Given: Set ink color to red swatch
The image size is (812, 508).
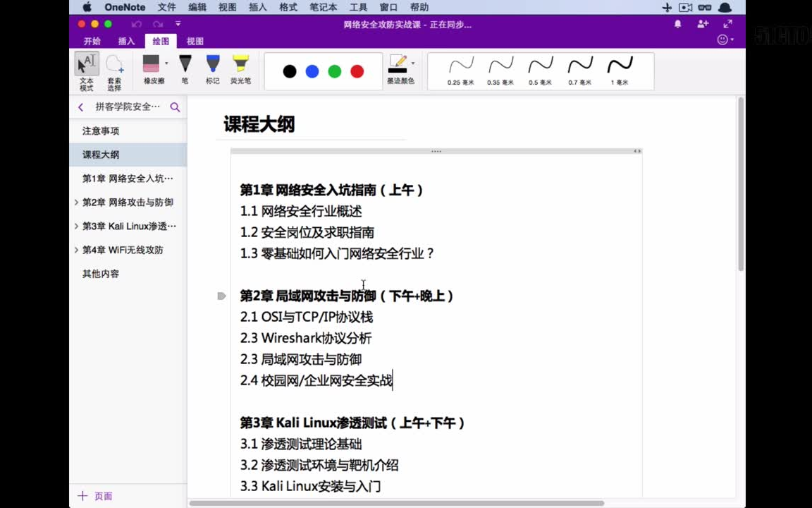Looking at the screenshot, I should click(x=357, y=71).
